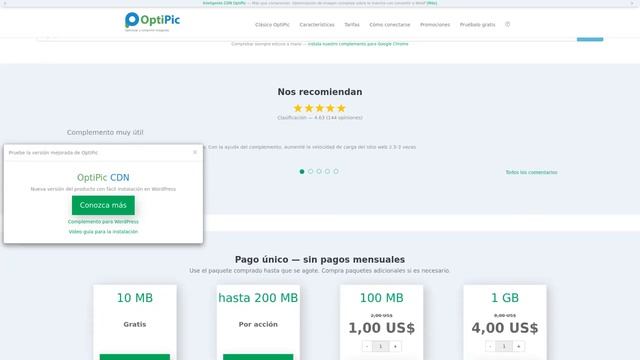Click the five-star rating
This screenshot has height=360, width=640.
point(320,108)
